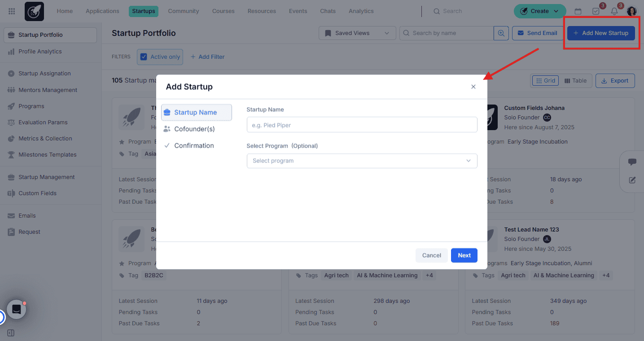The height and width of the screenshot is (341, 644).
Task: Open the Create dropdown button
Action: 540,11
